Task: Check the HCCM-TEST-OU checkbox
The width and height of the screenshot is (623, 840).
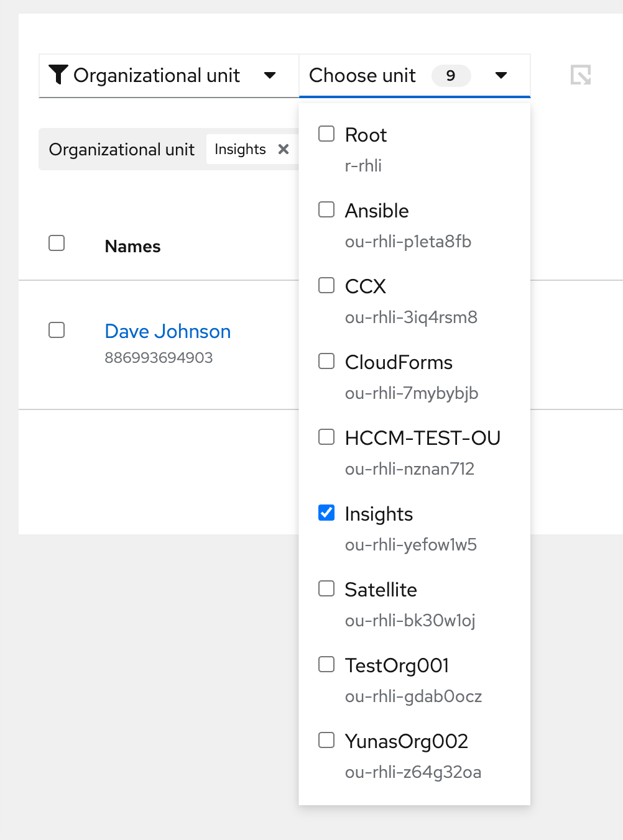Action: coord(326,437)
